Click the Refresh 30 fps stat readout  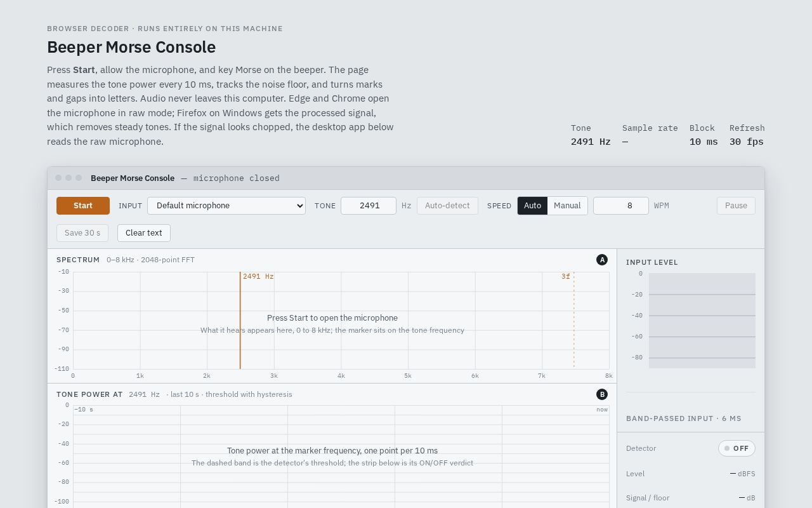coord(747,135)
